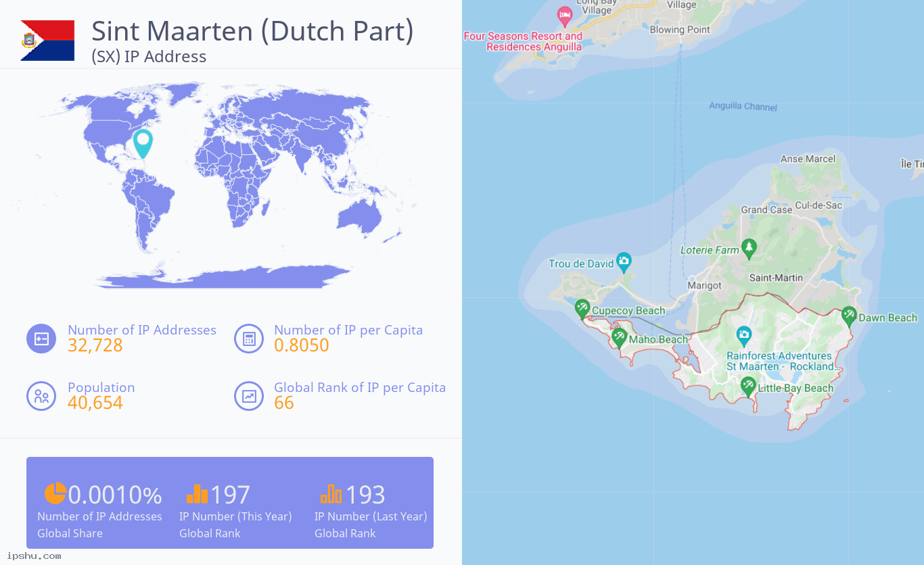Click the Population label
The width and height of the screenshot is (924, 565).
click(101, 387)
